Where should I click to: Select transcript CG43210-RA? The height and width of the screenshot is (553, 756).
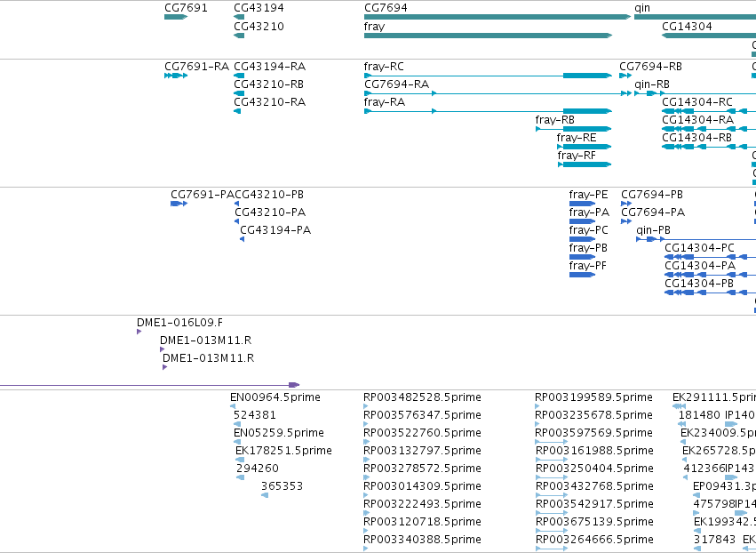pos(269,102)
